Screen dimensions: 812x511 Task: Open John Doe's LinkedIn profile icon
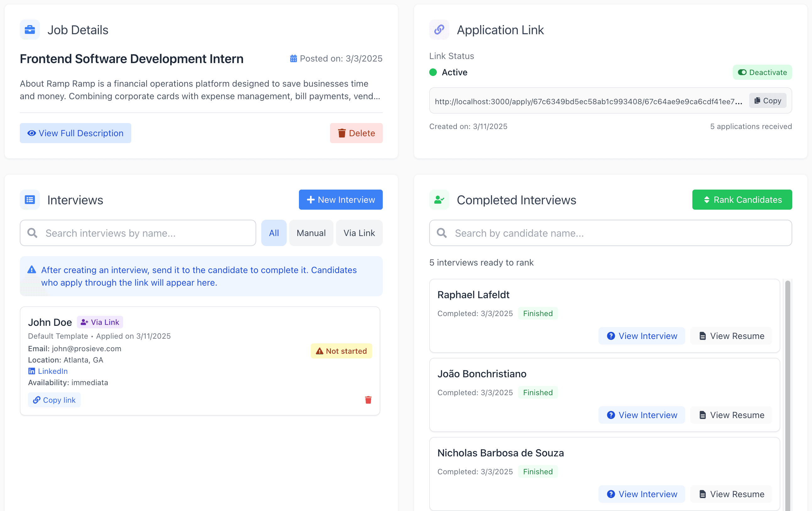click(x=32, y=371)
